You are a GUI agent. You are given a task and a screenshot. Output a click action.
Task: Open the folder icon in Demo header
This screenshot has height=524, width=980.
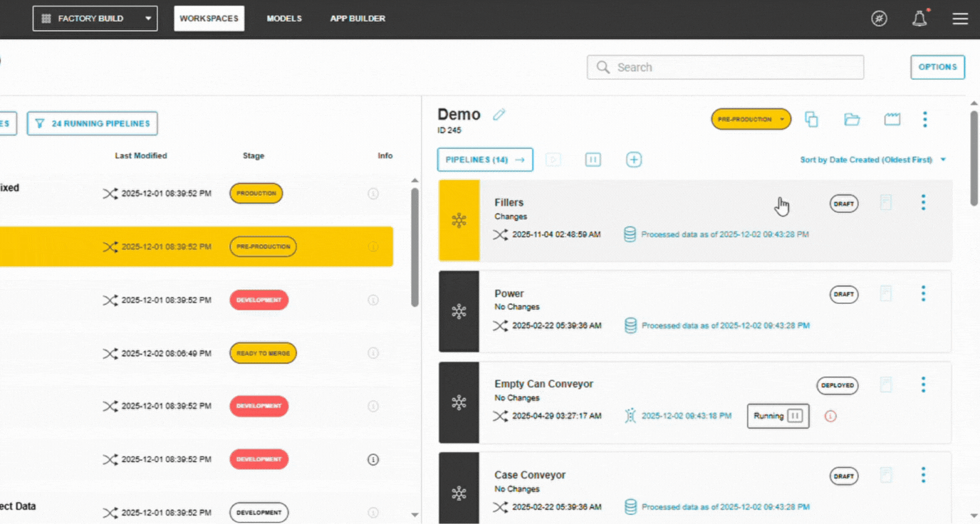click(x=852, y=120)
